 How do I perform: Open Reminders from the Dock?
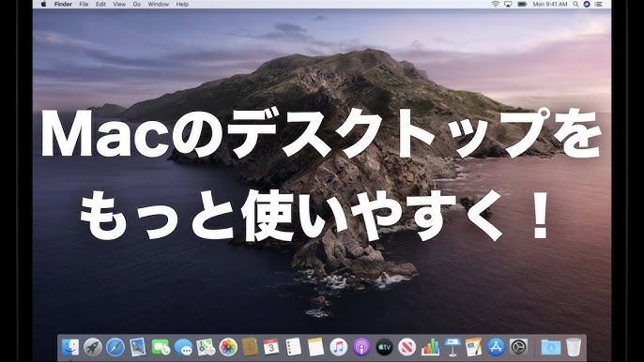(x=294, y=348)
